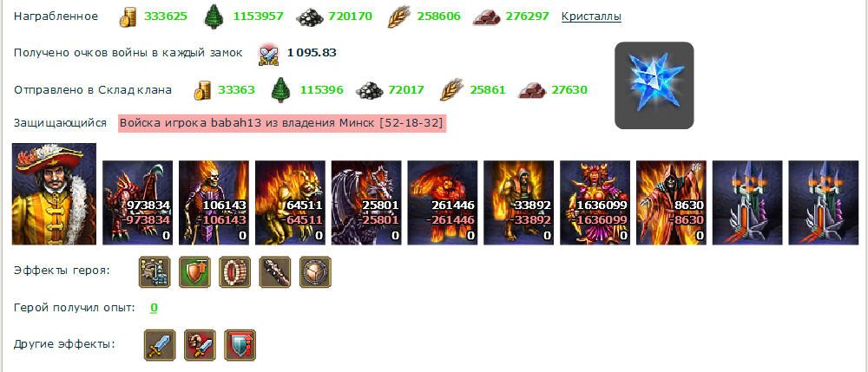Click the crossed swords war points icon

coord(268,54)
